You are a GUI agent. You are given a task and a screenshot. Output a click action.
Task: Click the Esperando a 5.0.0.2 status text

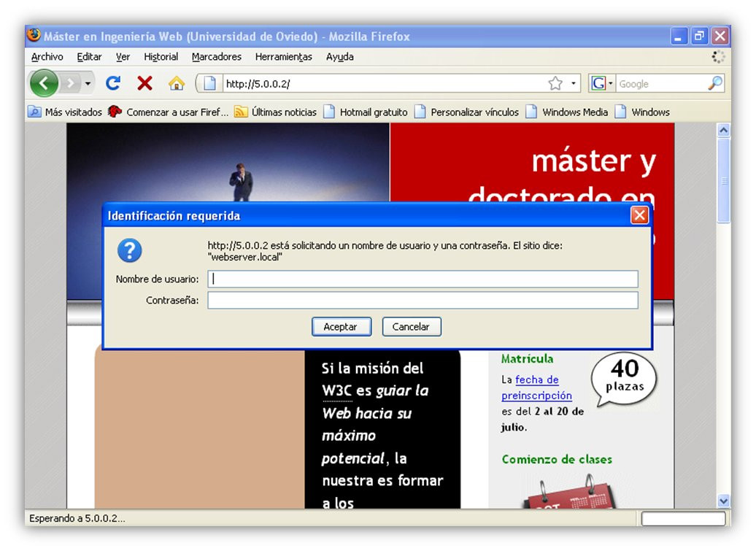[x=77, y=519]
